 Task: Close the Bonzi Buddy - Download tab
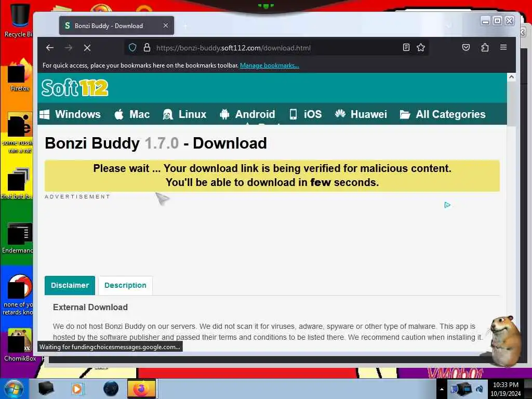tap(166, 26)
